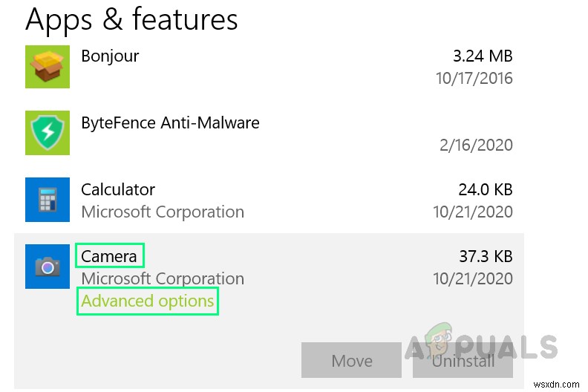Click Bonjour's 3.24 MB size value
Screen dimensions: 588x392
(483, 56)
